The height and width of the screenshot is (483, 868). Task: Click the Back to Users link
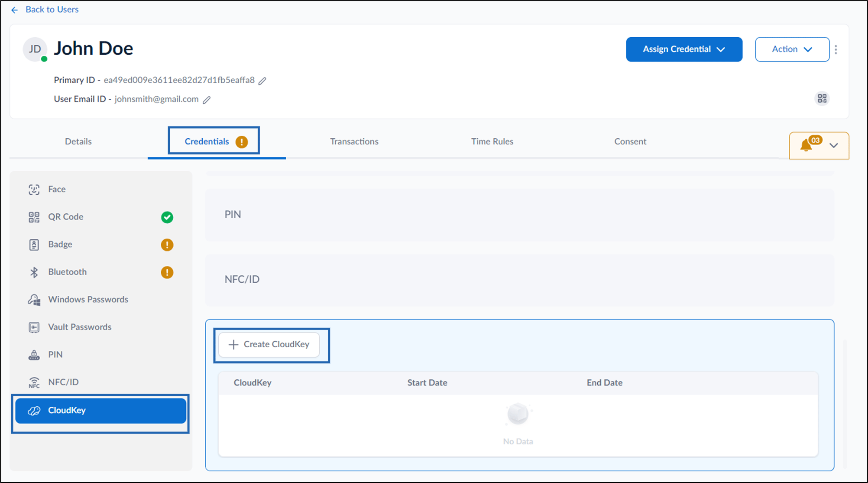[52, 10]
